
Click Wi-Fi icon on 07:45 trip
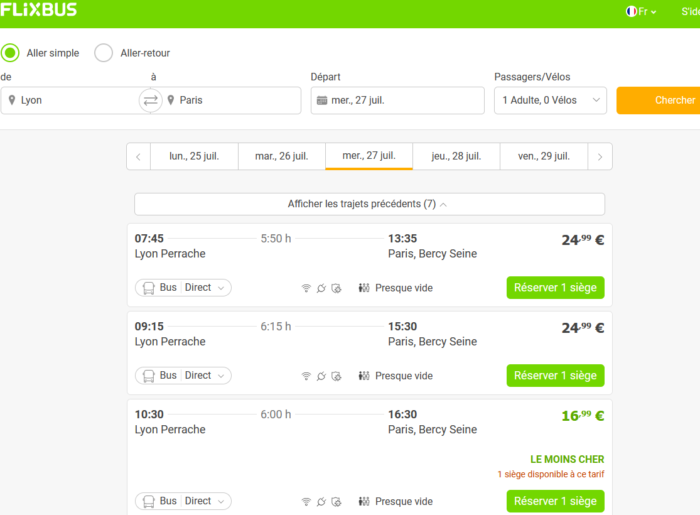[306, 288]
